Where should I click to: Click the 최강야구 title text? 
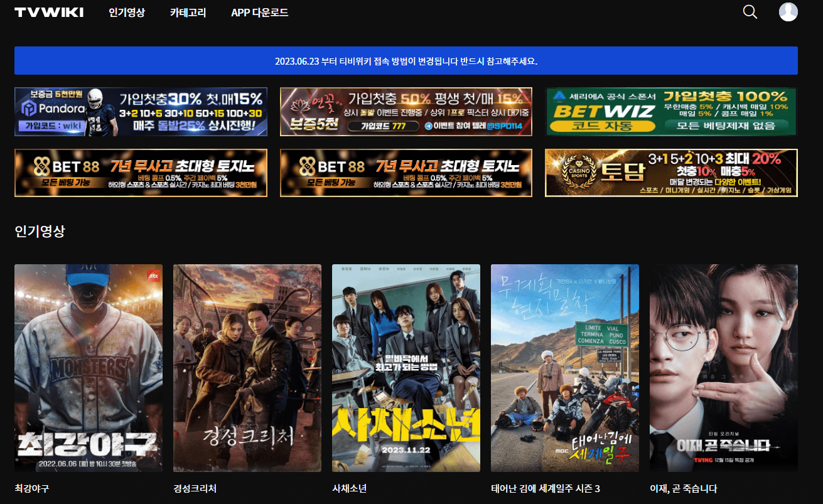pos(32,488)
